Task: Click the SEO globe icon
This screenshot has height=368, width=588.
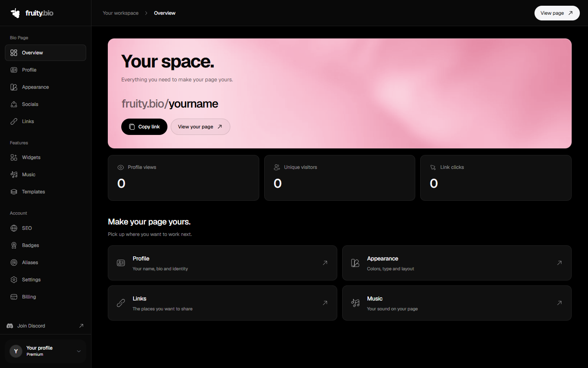Action: tap(14, 228)
